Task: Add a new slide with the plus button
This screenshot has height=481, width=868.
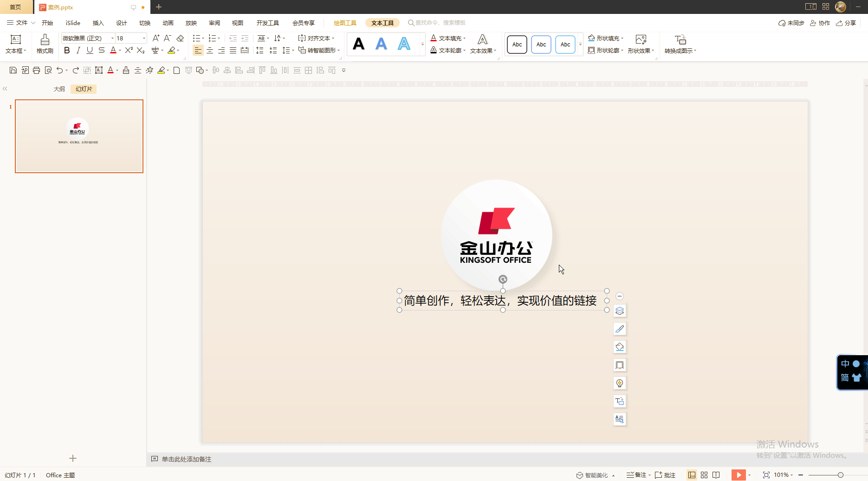Action: coord(73,458)
